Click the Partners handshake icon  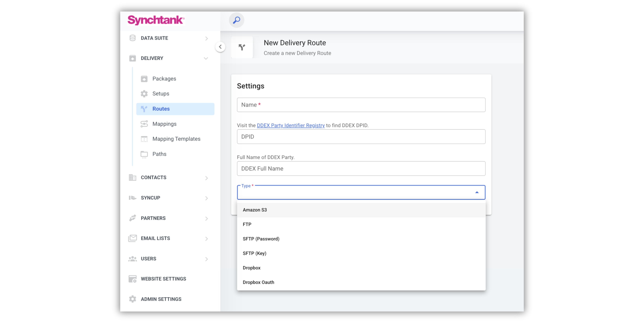133,218
